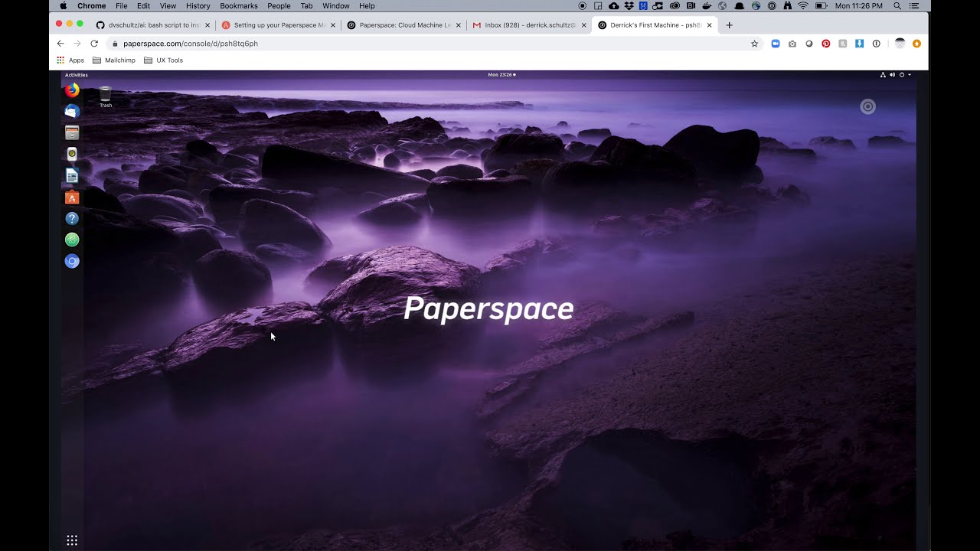This screenshot has height=551, width=980.
Task: Open the People menu
Action: (279, 6)
